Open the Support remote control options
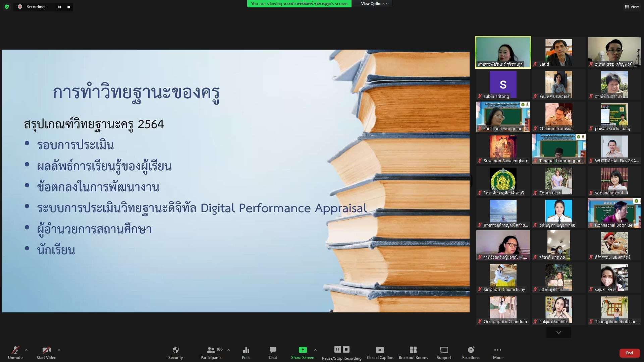Viewport: 644px width, 362px height. (444, 352)
